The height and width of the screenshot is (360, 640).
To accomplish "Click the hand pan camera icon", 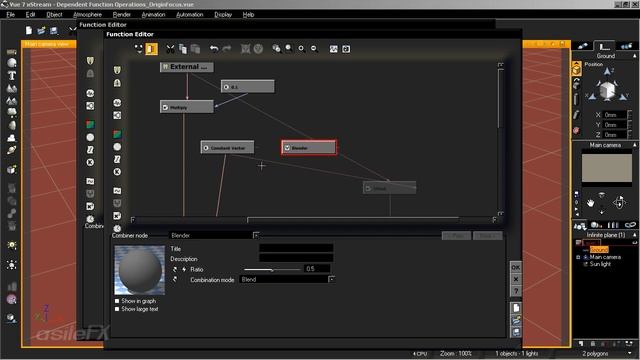I will 590,202.
